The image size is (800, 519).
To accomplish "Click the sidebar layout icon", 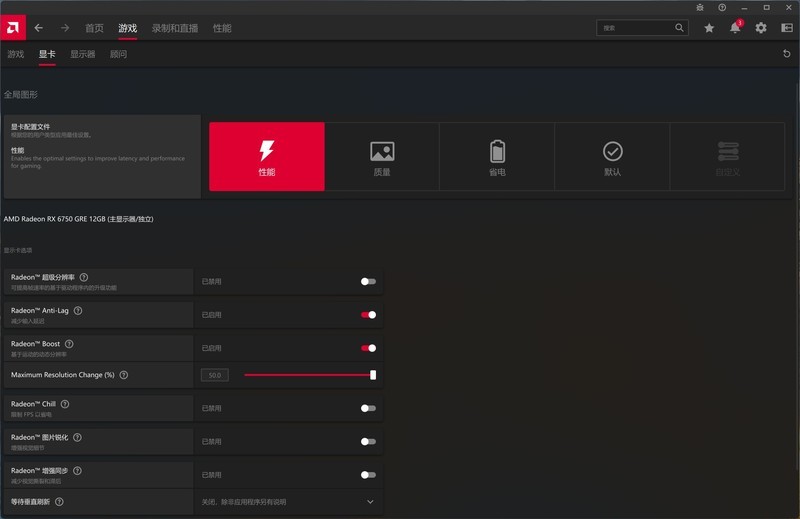I will click(x=786, y=28).
